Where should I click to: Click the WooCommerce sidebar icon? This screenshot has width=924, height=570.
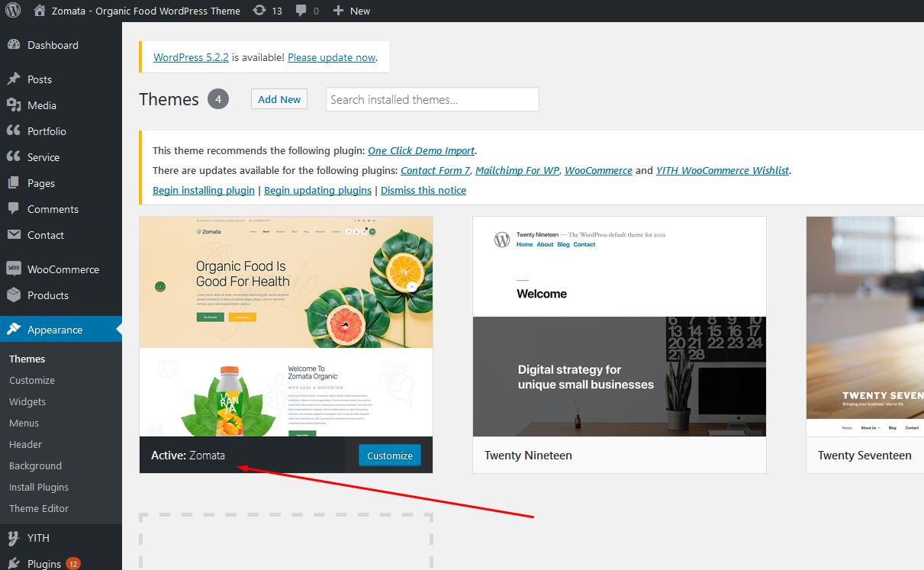coord(14,269)
